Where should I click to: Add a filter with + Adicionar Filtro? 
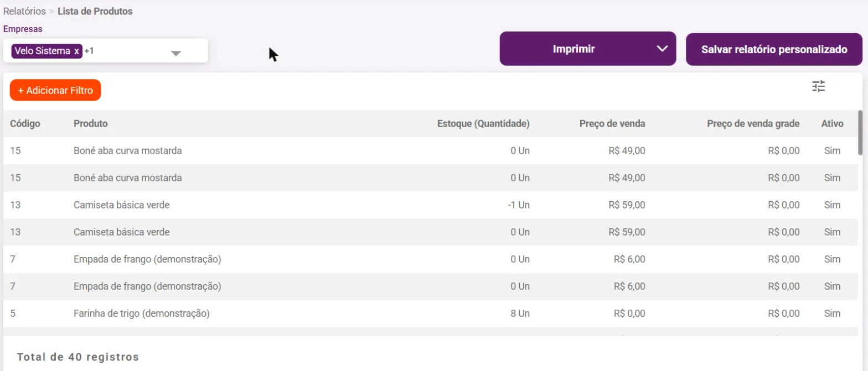tap(55, 90)
